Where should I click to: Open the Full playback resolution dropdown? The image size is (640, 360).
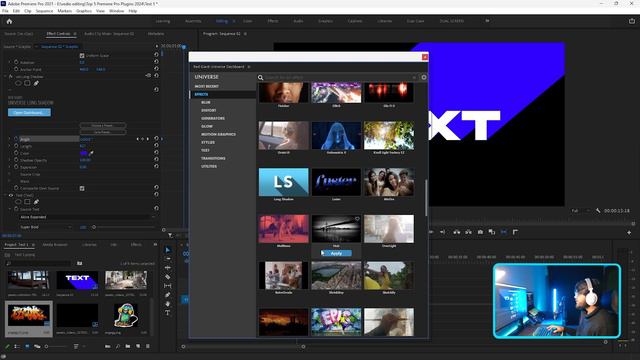pos(580,211)
